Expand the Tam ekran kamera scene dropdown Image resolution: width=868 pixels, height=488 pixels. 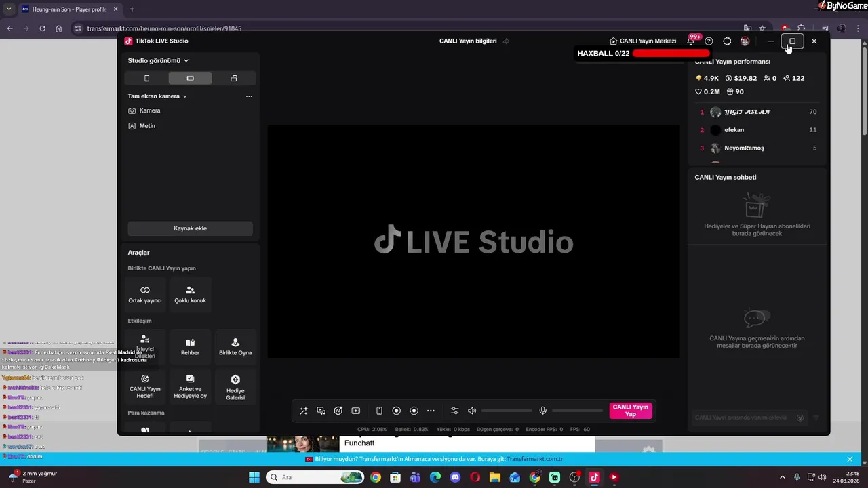click(x=157, y=96)
